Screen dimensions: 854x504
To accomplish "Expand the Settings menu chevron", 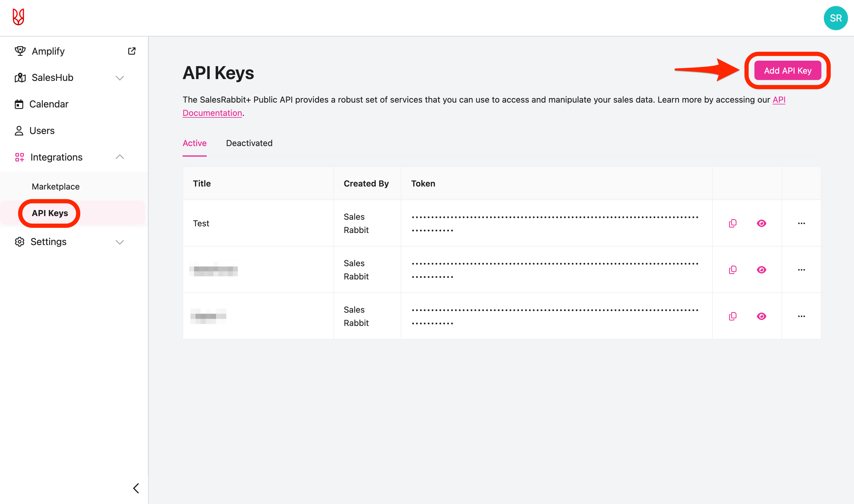I will point(119,242).
